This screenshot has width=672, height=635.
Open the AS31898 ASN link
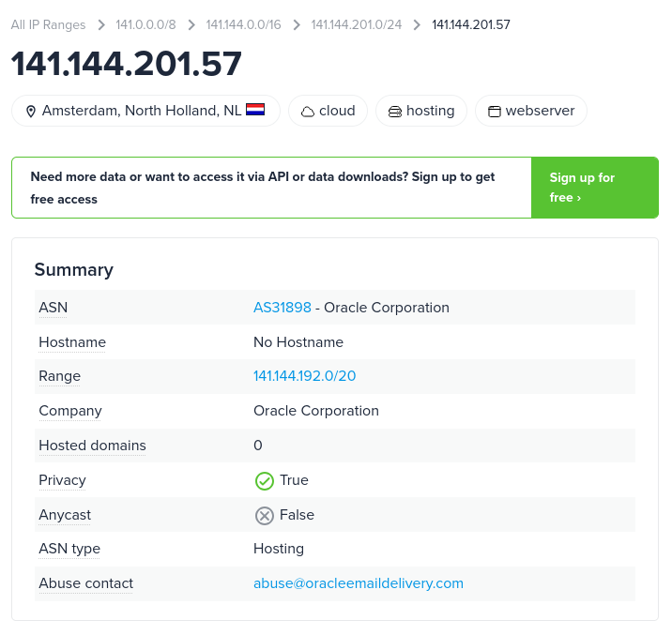click(x=282, y=308)
